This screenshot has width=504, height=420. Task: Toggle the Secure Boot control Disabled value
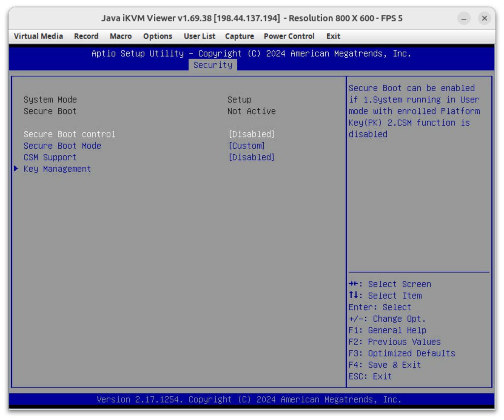[x=251, y=134]
